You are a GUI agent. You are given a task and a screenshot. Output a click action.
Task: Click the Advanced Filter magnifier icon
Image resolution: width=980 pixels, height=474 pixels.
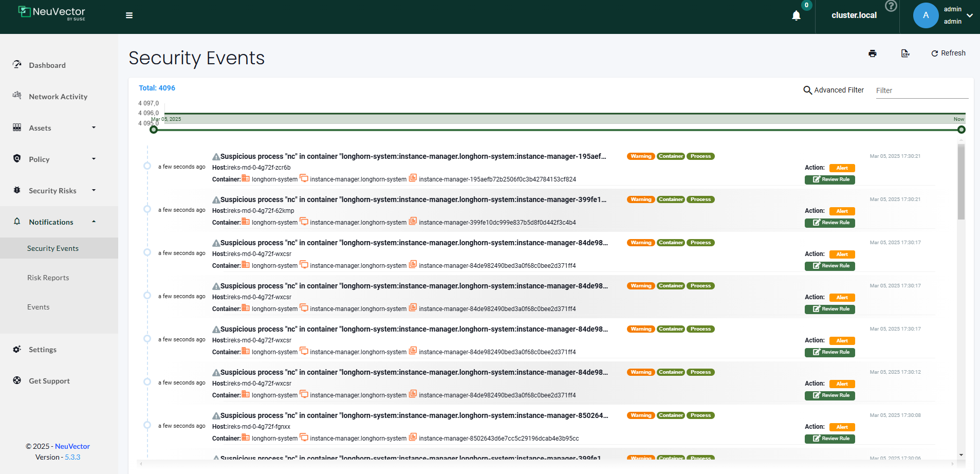pyautogui.click(x=807, y=90)
